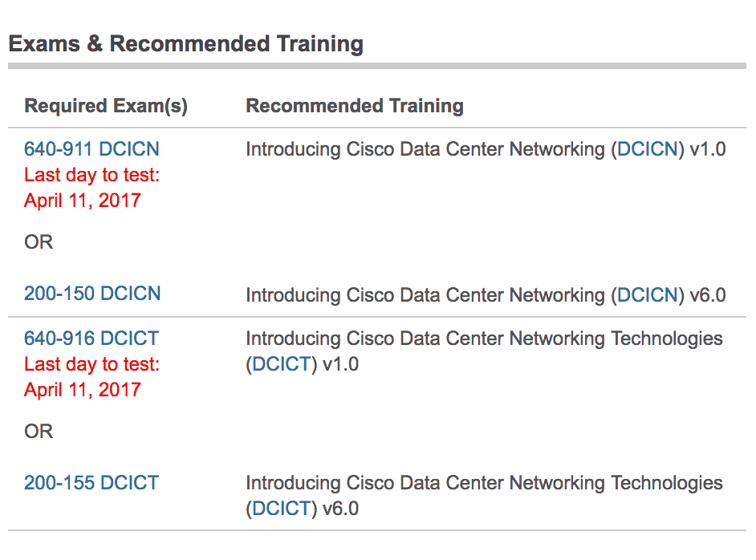Image resolution: width=756 pixels, height=560 pixels.
Task: Open the 640-916 DCICT exam link
Action: (91, 339)
